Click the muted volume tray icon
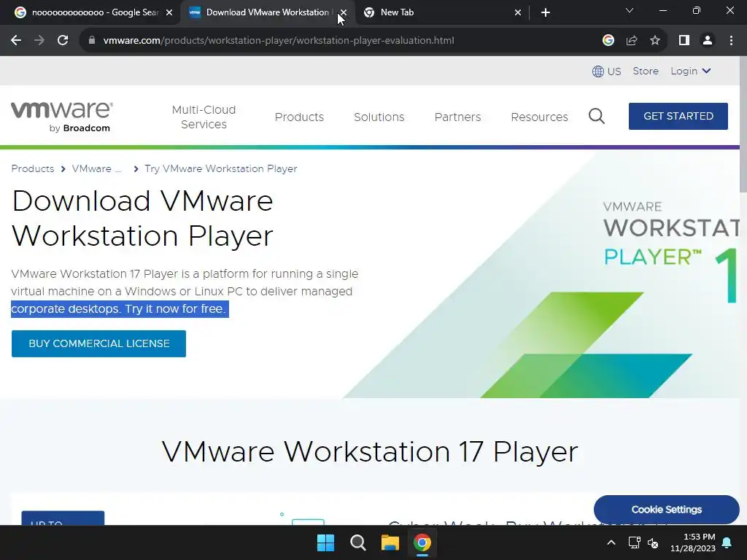Image resolution: width=747 pixels, height=560 pixels. coord(653,542)
